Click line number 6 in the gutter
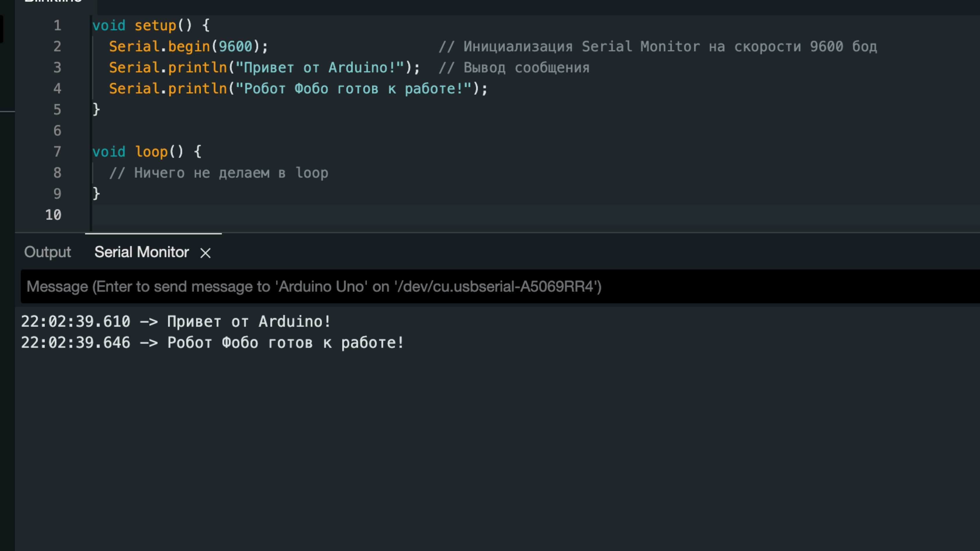The width and height of the screenshot is (980, 551). [57, 131]
